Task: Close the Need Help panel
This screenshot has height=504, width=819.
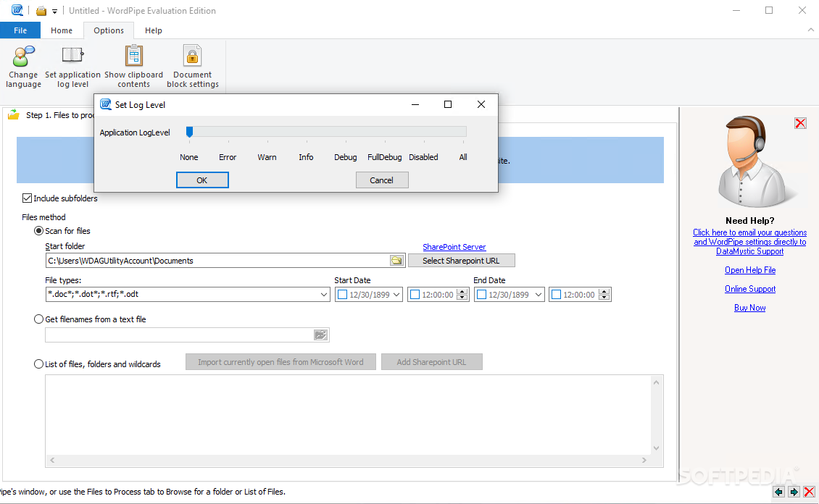Action: (x=800, y=123)
